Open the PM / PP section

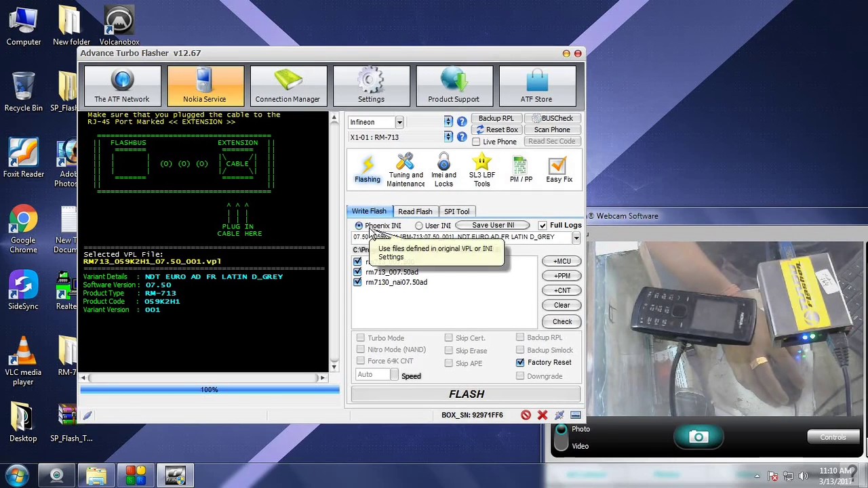click(x=521, y=170)
